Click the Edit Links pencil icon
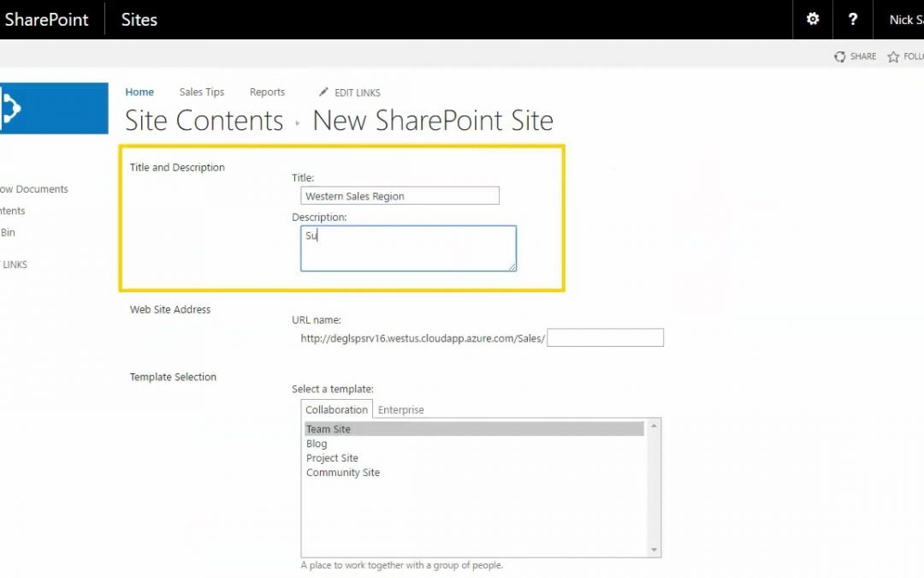 (x=323, y=92)
